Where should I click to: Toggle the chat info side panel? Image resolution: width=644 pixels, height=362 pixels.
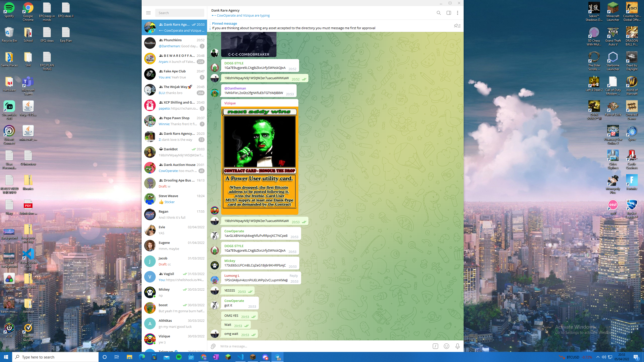click(x=449, y=13)
